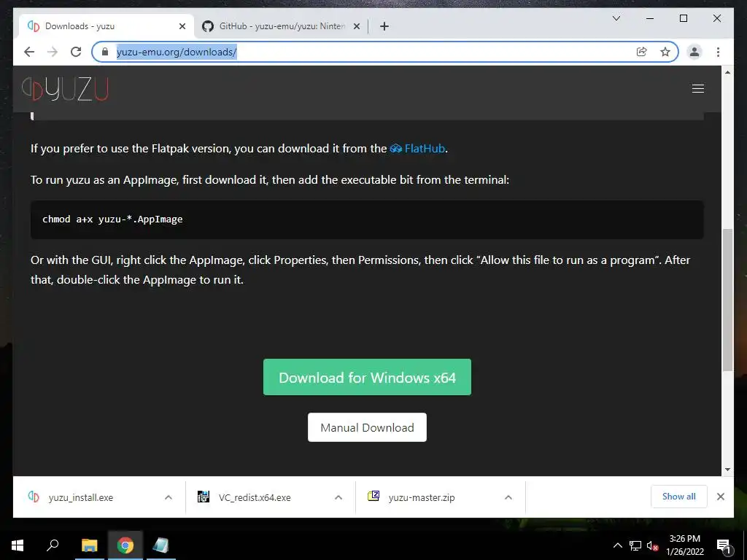Click the page scrollbar up arrow
The width and height of the screenshot is (747, 560).
coord(727,72)
